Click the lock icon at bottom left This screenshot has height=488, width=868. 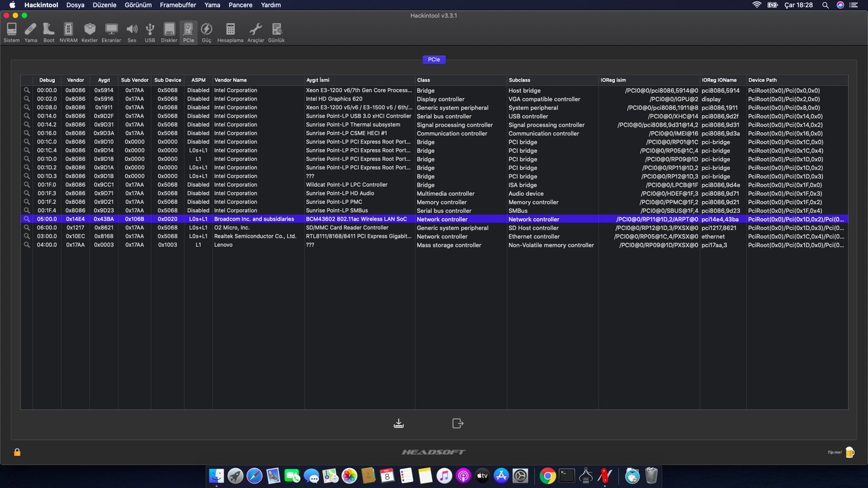tap(17, 452)
